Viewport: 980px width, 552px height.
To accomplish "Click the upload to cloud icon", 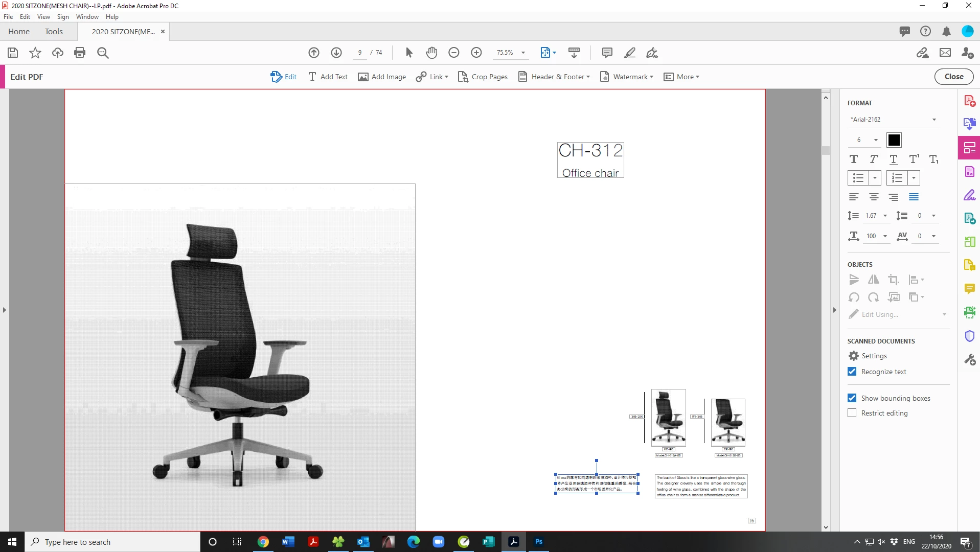I will click(x=58, y=53).
